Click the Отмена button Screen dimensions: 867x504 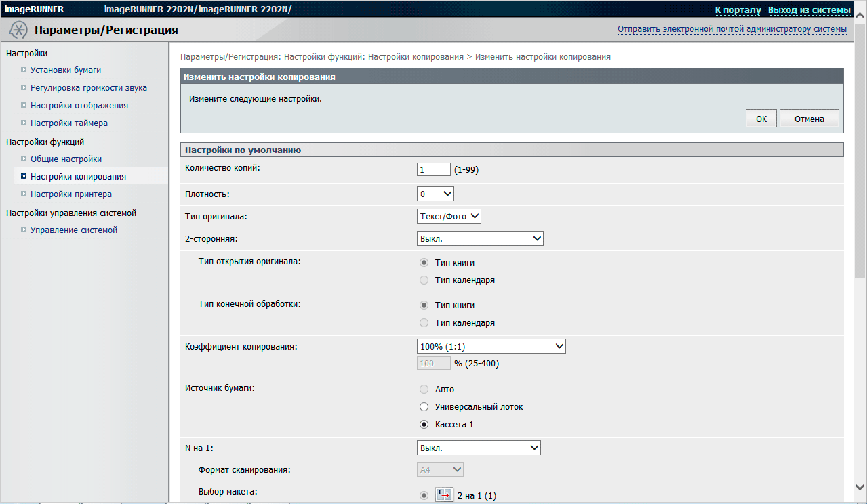point(809,119)
